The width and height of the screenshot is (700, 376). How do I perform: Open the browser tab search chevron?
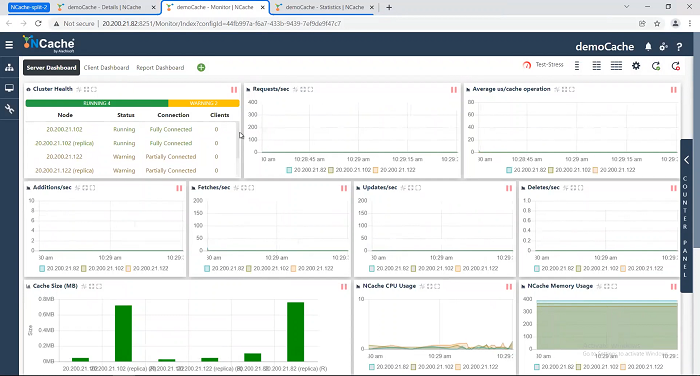[626, 7]
